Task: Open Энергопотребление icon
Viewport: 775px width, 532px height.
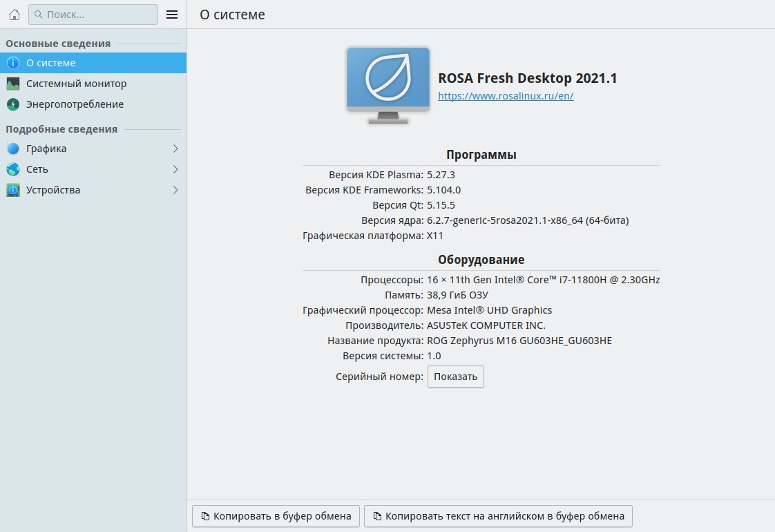Action: pos(13,104)
